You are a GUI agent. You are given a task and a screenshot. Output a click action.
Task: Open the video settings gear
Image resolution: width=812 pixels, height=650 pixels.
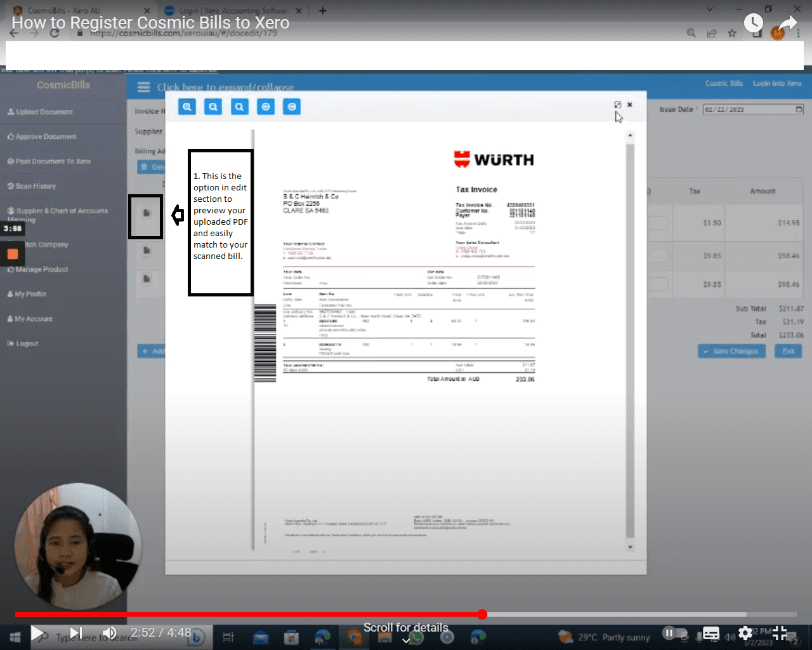pyautogui.click(x=745, y=633)
